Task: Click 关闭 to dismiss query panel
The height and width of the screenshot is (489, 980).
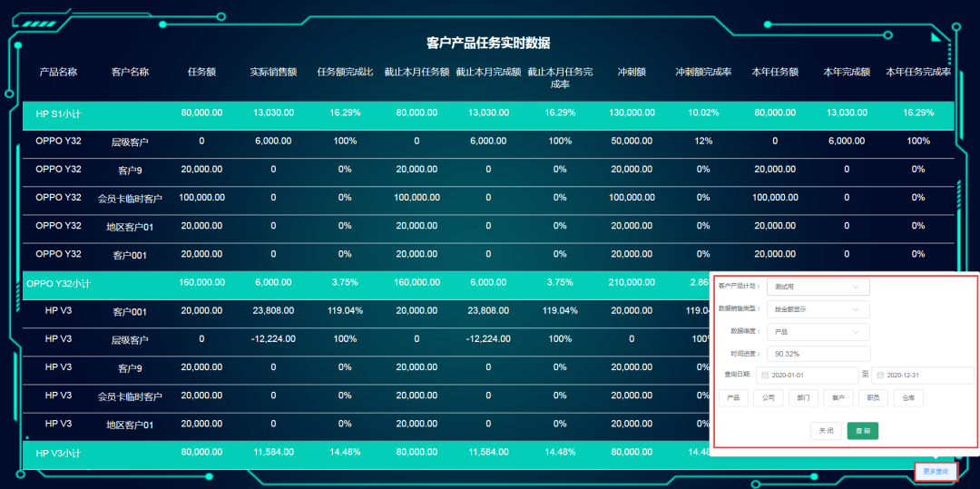Action: tap(827, 431)
